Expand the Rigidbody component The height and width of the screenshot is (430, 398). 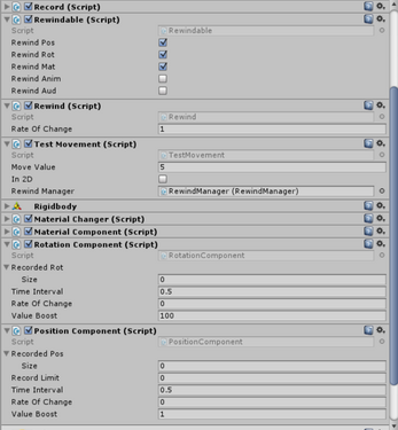[7, 206]
